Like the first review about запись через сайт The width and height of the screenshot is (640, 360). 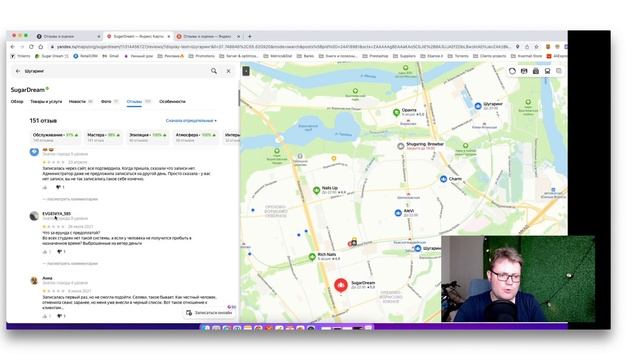coord(45,187)
